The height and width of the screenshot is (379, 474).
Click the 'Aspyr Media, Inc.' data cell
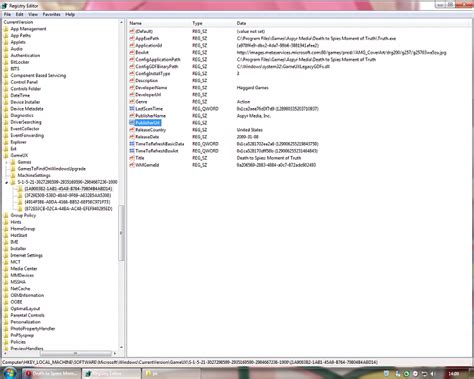point(254,116)
